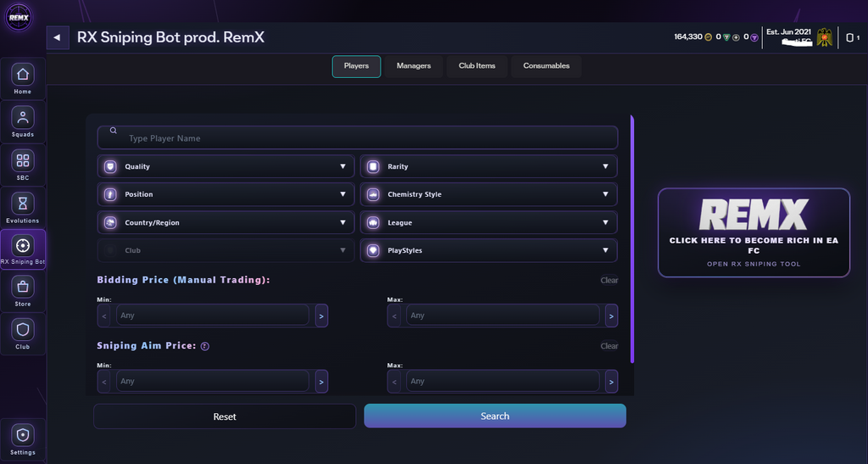Image resolution: width=868 pixels, height=464 pixels.
Task: Click the Type Player Name field
Action: (x=358, y=138)
